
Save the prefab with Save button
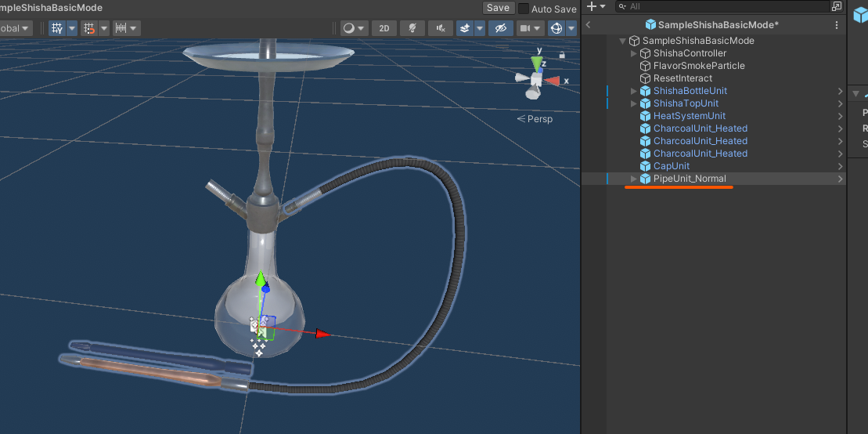[x=498, y=8]
